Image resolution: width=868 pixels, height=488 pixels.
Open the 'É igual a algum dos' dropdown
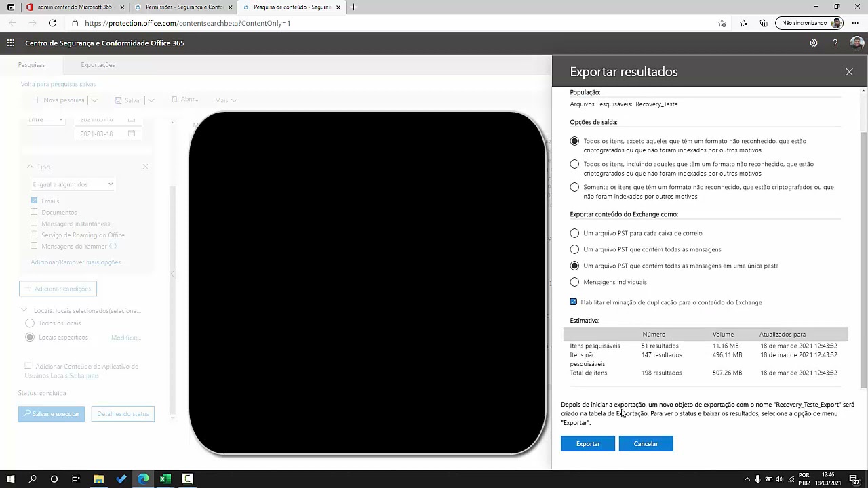pos(73,184)
